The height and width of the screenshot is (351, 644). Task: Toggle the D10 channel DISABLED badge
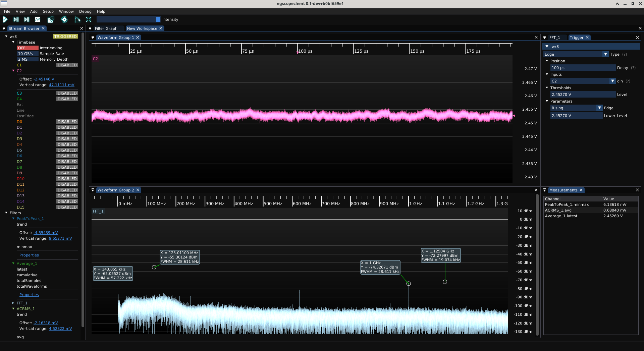pyautogui.click(x=67, y=179)
